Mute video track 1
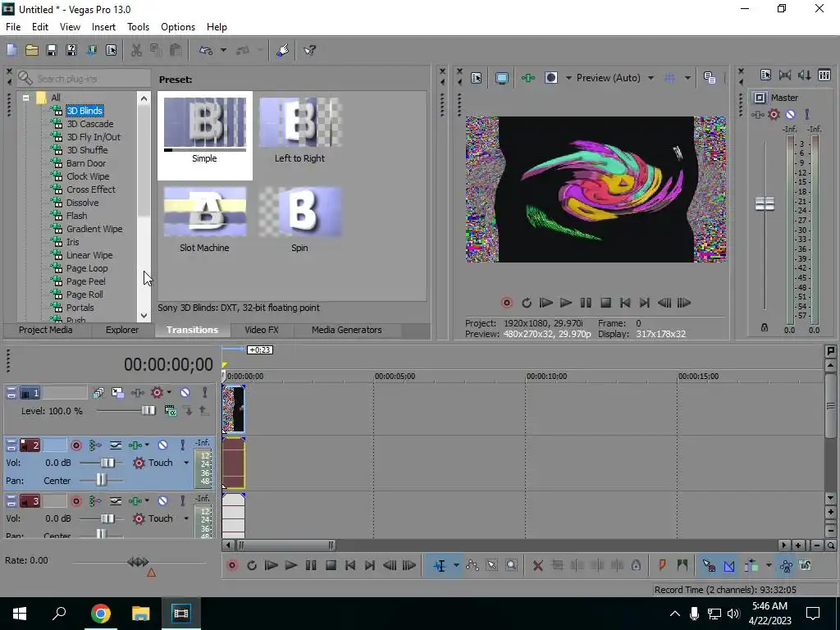The width and height of the screenshot is (840, 630). tap(185, 393)
